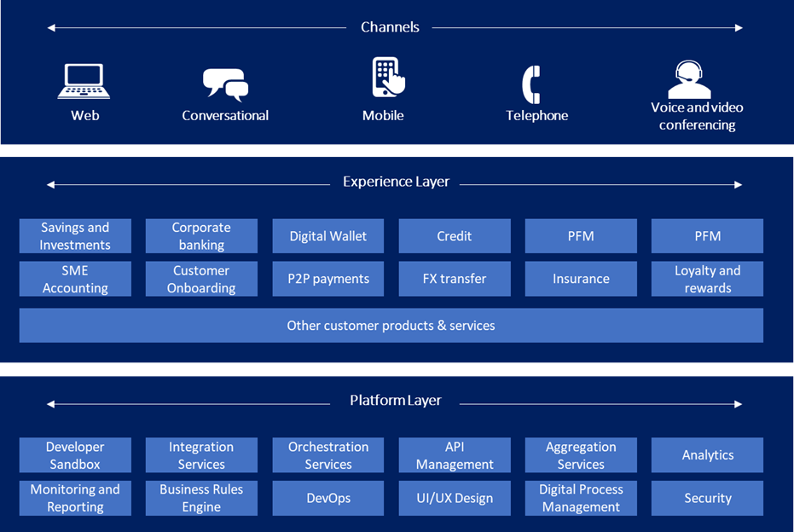Select the Loyalty and rewards box

(x=707, y=279)
